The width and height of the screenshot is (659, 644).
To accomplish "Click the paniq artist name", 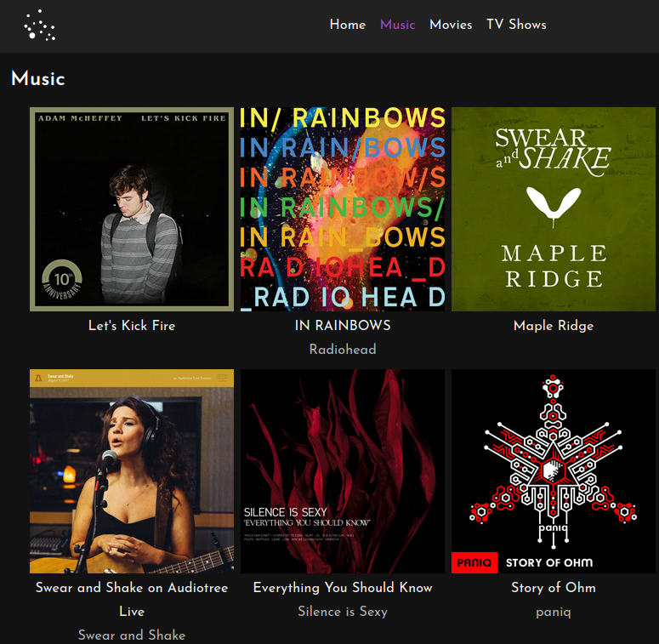I will (554, 612).
